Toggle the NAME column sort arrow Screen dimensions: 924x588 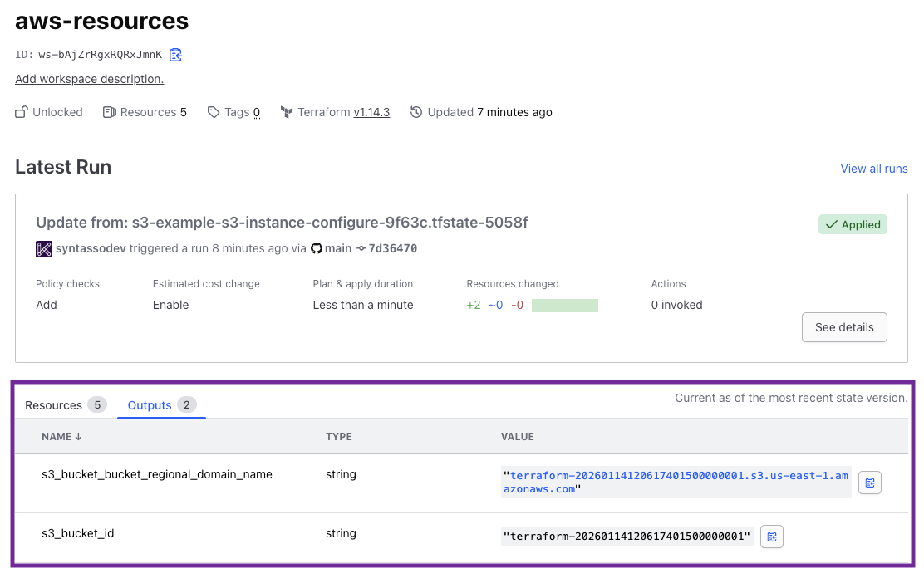pyautogui.click(x=80, y=436)
